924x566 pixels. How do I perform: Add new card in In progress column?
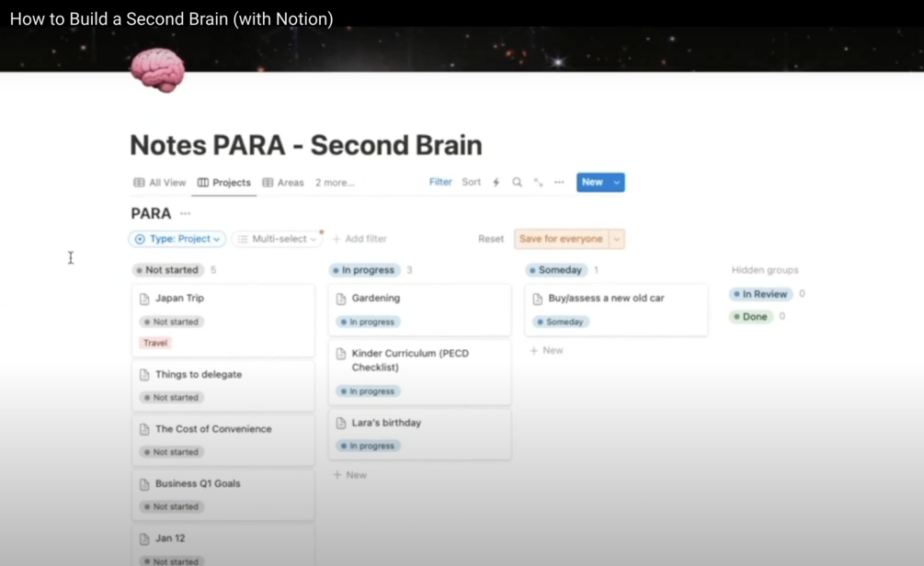(350, 475)
